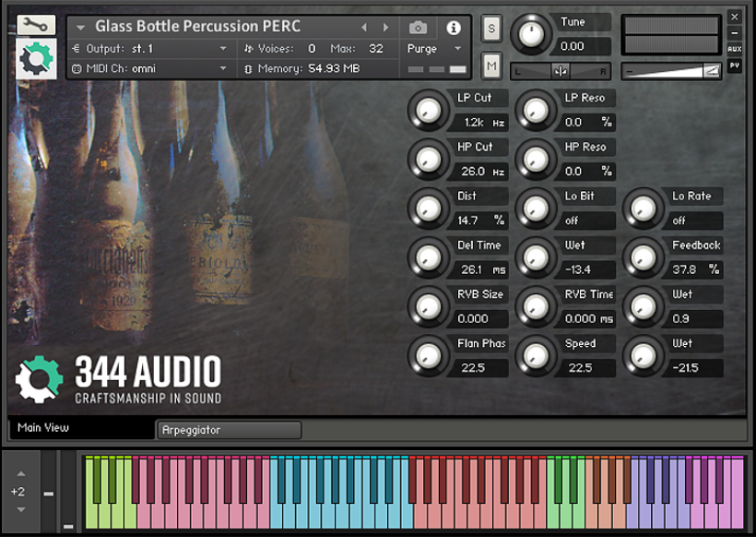Click the Dist knob
Screen dimensions: 756x537
click(x=428, y=209)
